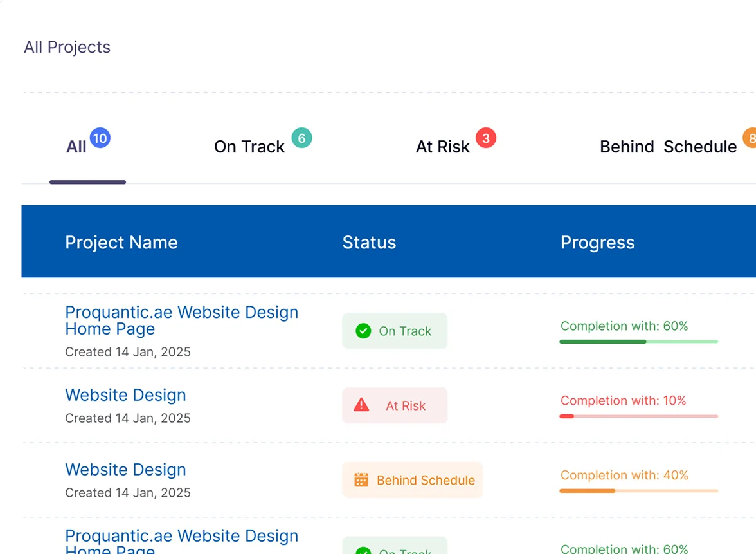Image resolution: width=756 pixels, height=554 pixels.
Task: Click 'Created 14 Jan, 2025' under At Risk project
Action: pyautogui.click(x=128, y=418)
